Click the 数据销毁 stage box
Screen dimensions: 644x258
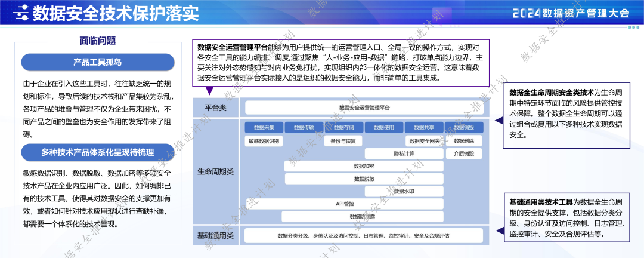click(x=464, y=128)
